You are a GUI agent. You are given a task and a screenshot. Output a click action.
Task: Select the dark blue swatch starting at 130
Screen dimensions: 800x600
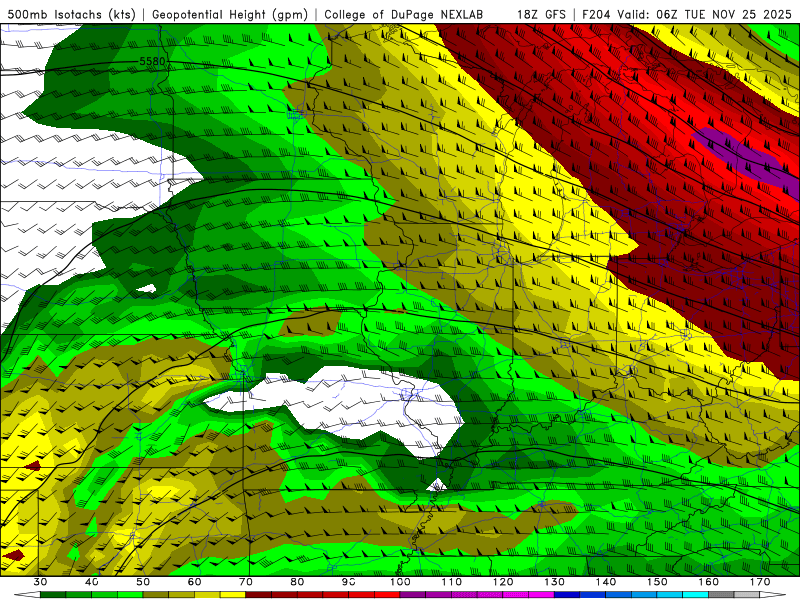pyautogui.click(x=567, y=595)
